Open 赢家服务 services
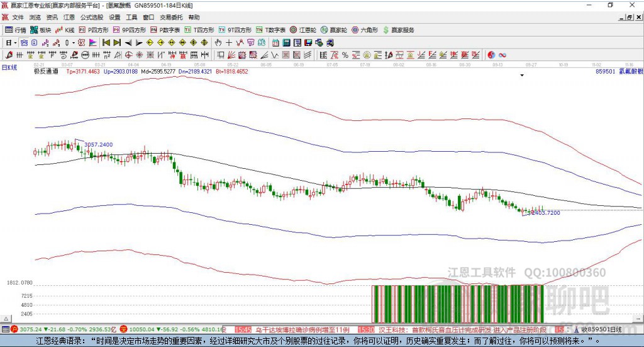644x347 pixels. pyautogui.click(x=398, y=30)
